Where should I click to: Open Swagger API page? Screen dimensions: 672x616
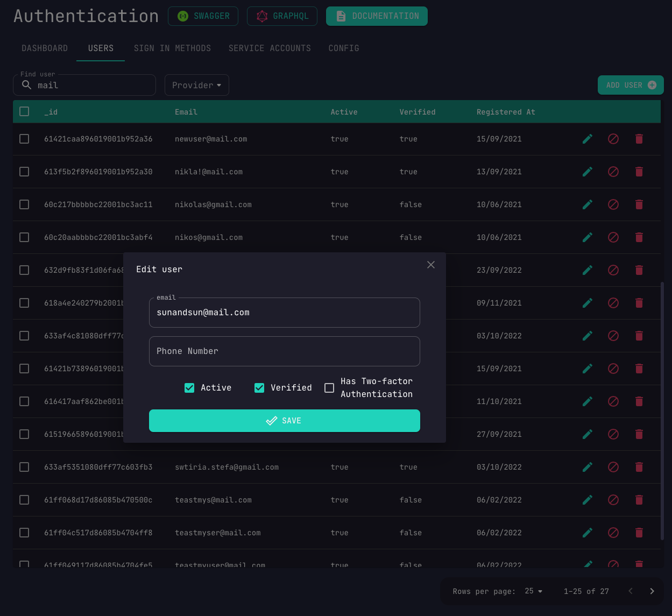click(x=203, y=16)
